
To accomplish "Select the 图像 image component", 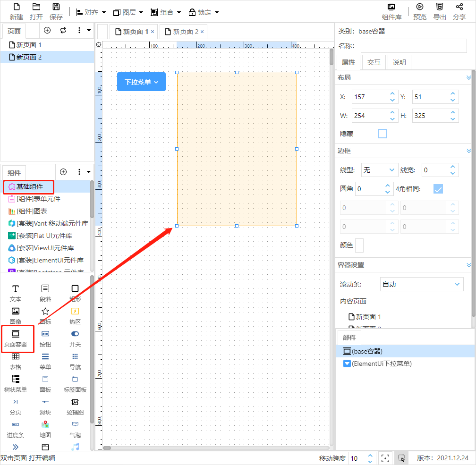I will click(16, 315).
